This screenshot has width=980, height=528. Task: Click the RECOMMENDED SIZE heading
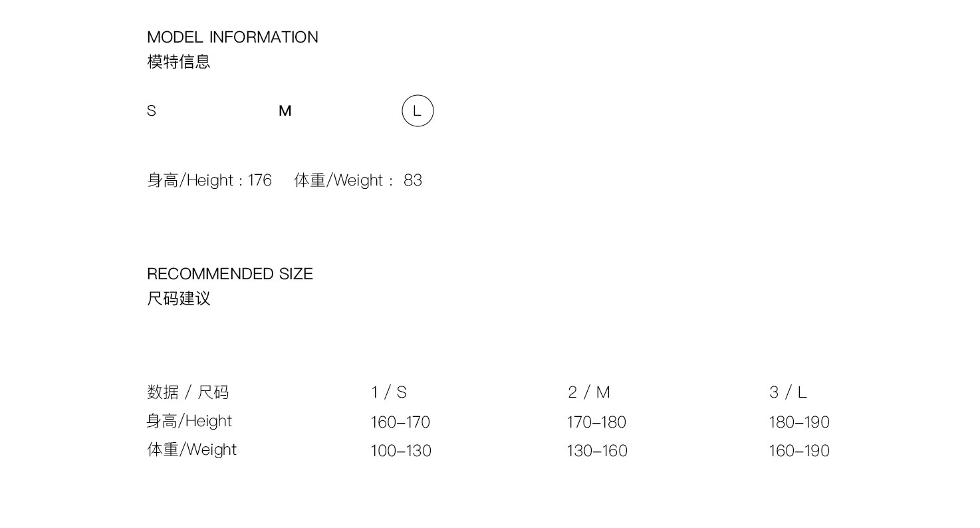click(x=230, y=274)
